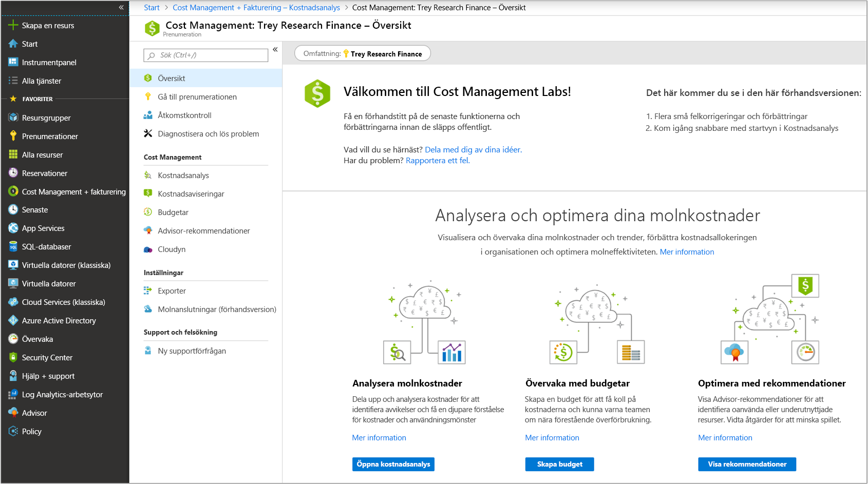This screenshot has width=868, height=484.
Task: Click Start breadcrumb link
Action: point(152,7)
